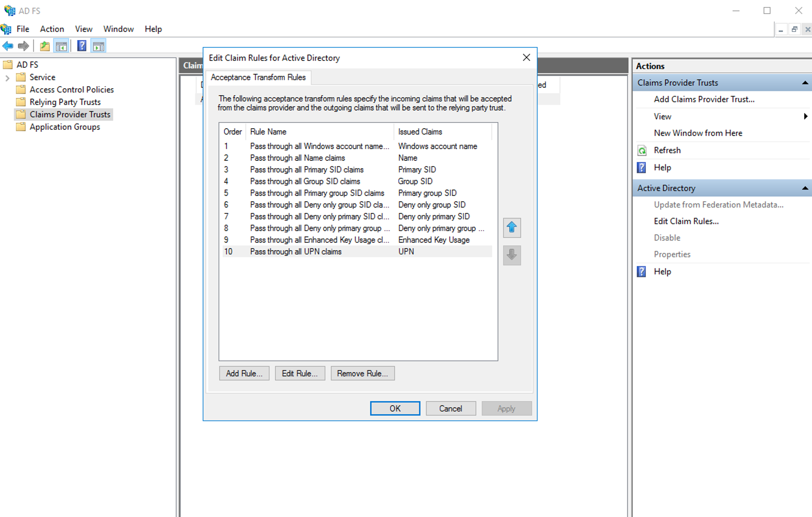Select Application Groups in the tree
812x517 pixels.
pyautogui.click(x=65, y=127)
